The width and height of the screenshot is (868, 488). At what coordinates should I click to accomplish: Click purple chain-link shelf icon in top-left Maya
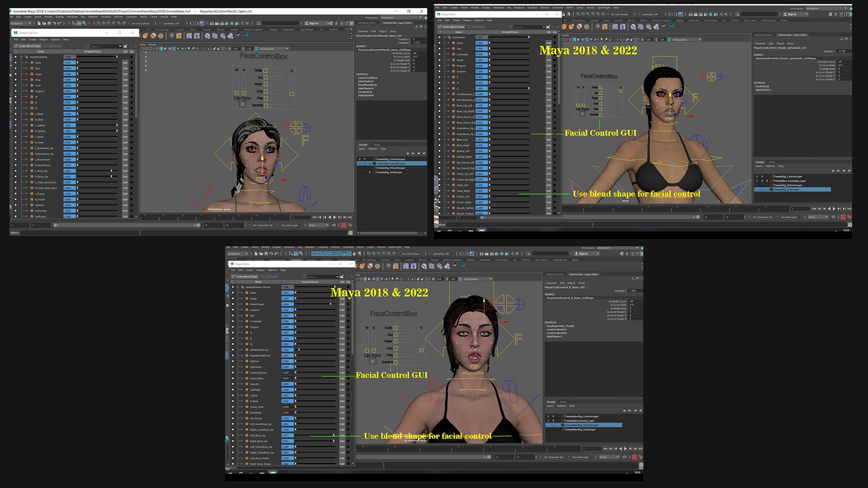tap(189, 36)
